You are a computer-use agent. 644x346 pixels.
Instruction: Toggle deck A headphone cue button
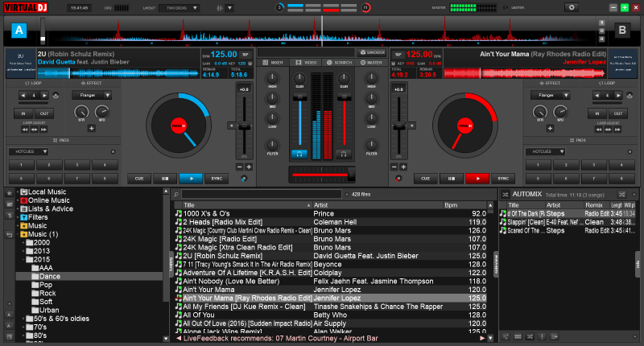tap(299, 154)
